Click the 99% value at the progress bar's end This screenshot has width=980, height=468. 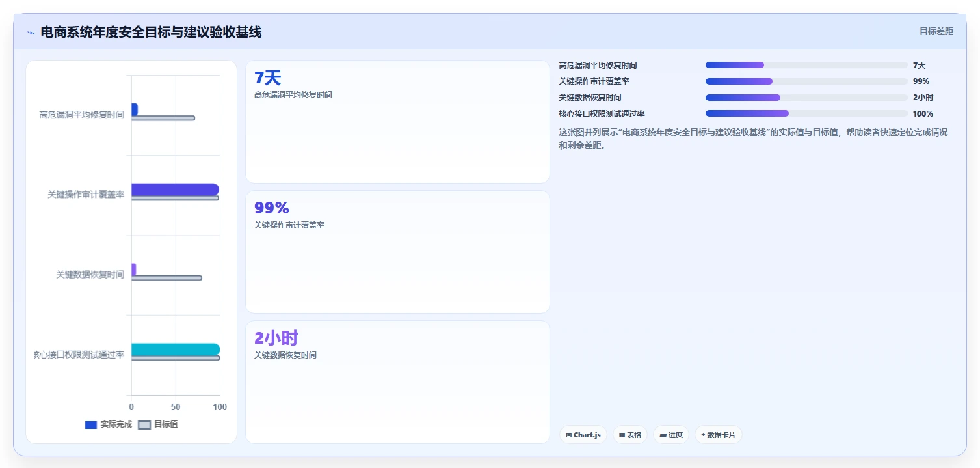(921, 81)
